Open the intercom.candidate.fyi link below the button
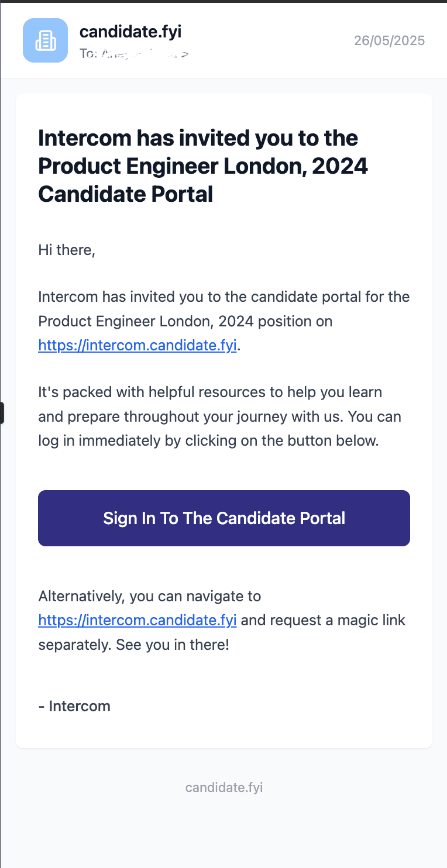Viewport: 447px width, 868px height. tap(137, 620)
